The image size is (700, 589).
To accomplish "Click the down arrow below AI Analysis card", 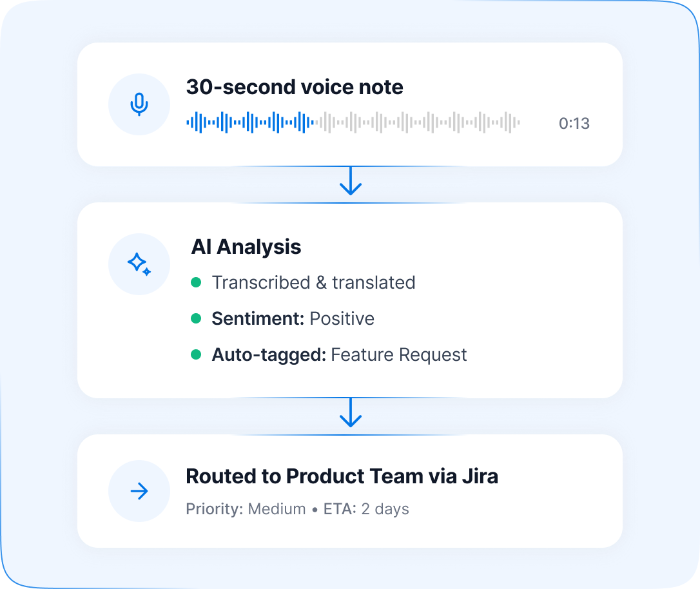I will pyautogui.click(x=350, y=413).
